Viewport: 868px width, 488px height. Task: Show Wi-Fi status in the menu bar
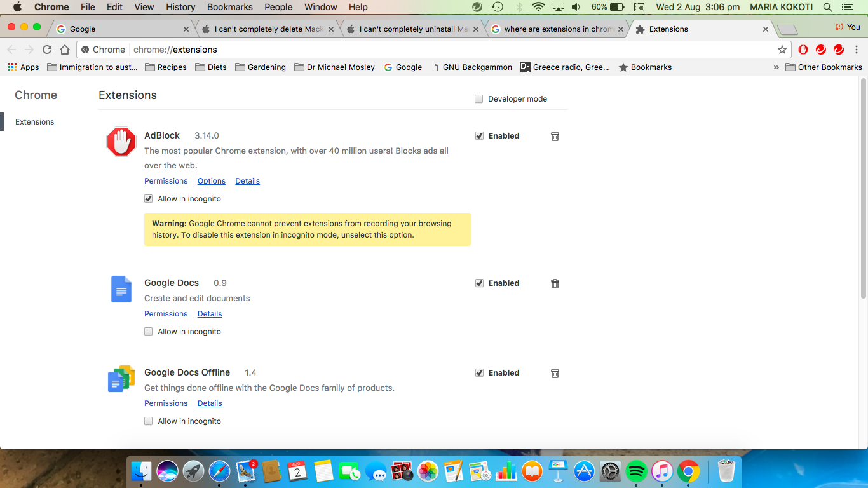(x=539, y=7)
